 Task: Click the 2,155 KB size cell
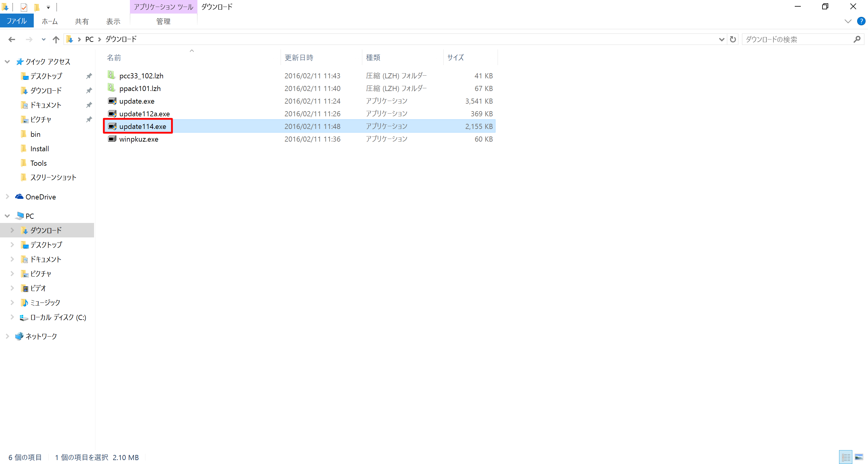click(x=479, y=126)
